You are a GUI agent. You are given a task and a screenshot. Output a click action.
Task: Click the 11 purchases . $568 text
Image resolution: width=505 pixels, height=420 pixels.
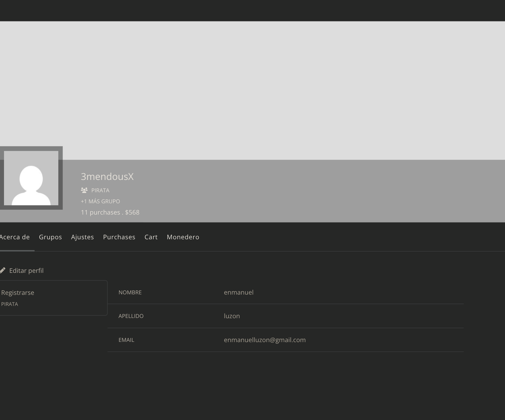(x=110, y=212)
